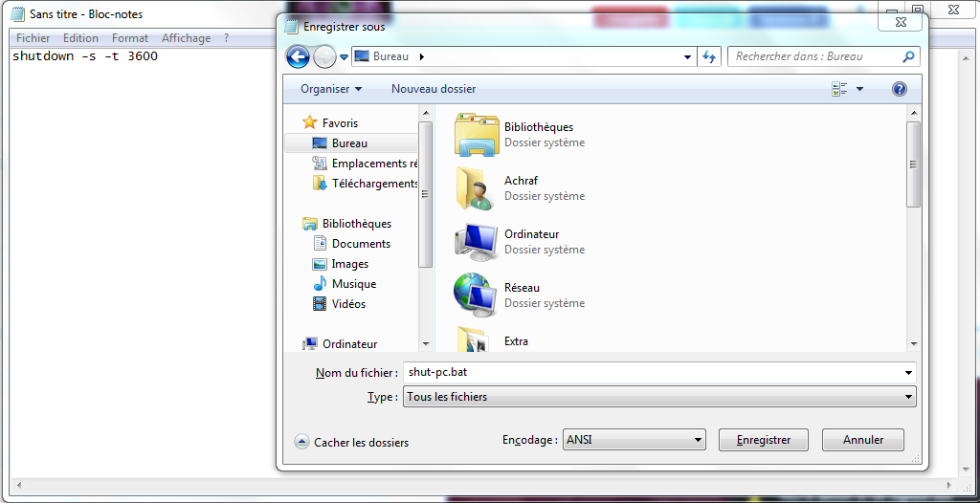
Task: Open recent locations dropdown arrow
Action: coord(344,57)
